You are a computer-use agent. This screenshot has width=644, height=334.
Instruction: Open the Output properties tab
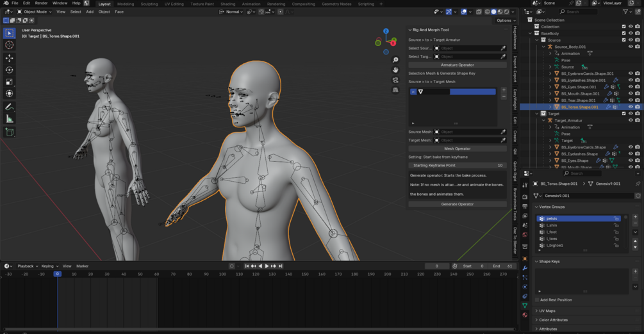coord(525,206)
